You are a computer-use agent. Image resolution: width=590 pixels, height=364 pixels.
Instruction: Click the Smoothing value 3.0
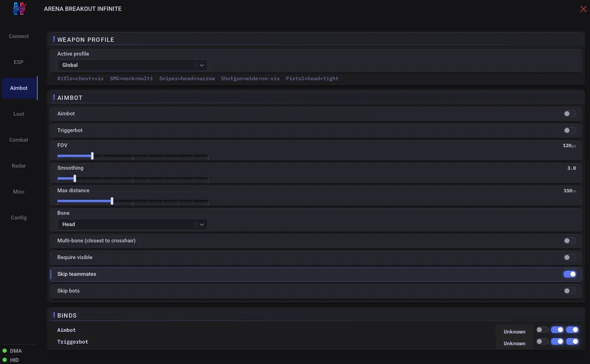(572, 168)
